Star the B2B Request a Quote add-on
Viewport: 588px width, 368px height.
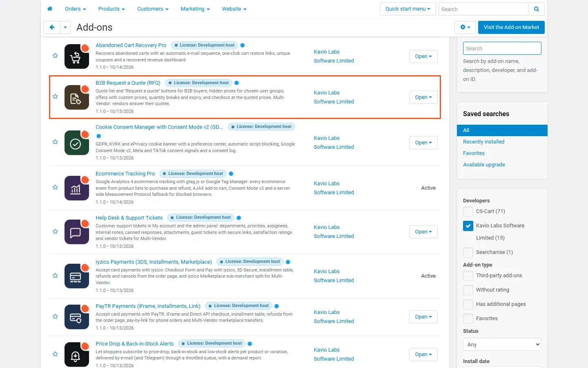click(55, 96)
